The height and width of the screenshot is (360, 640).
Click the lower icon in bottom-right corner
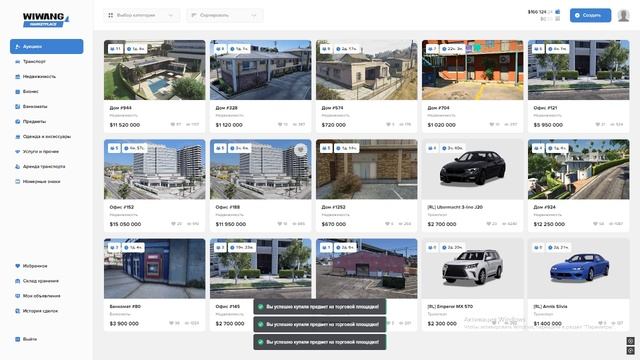pos(631,350)
